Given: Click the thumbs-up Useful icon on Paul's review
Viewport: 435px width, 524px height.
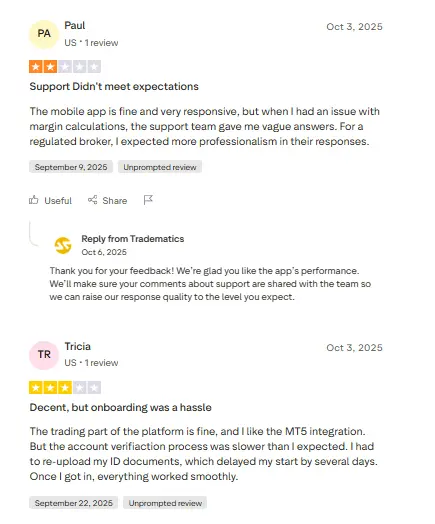Looking at the screenshot, I should tap(33, 200).
